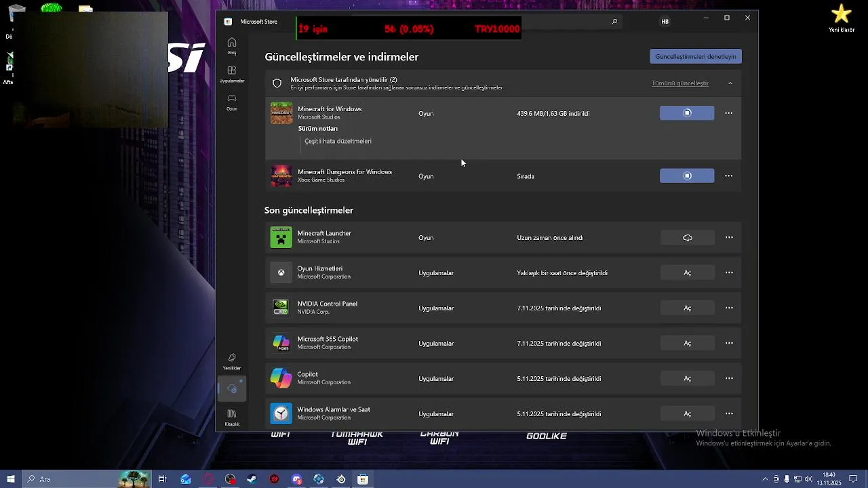Screen dimensions: 868x488
Task: Click the Minecraft for Windows app icon
Action: coord(281,113)
